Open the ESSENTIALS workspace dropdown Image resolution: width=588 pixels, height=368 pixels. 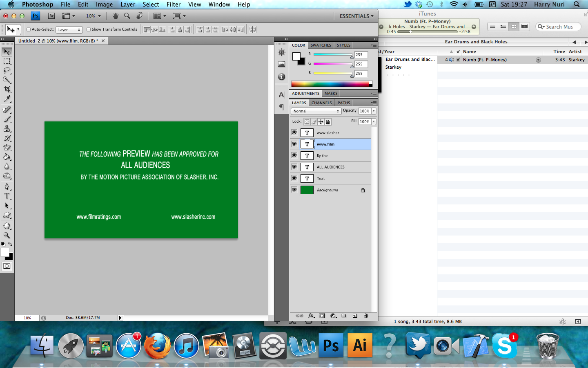tap(356, 16)
